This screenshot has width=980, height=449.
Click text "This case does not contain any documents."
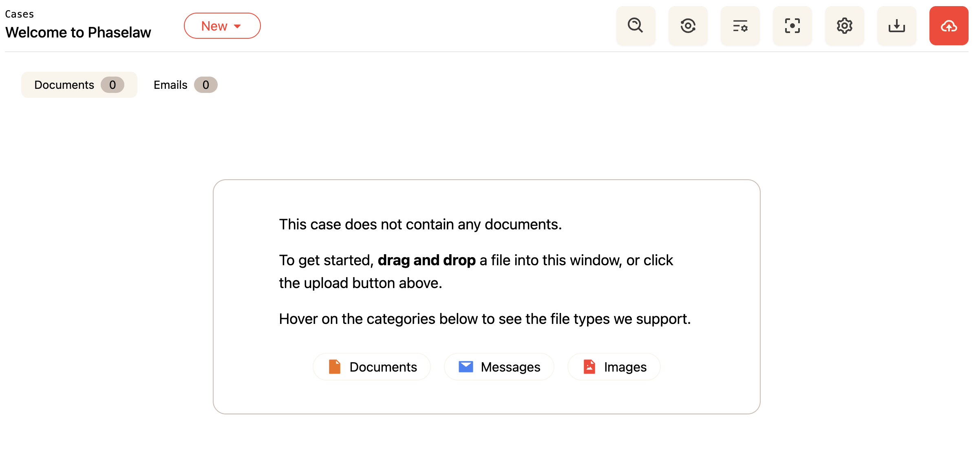click(420, 224)
